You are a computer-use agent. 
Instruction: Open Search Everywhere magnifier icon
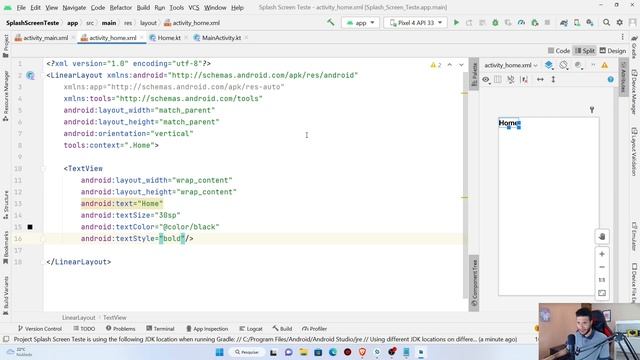(x=607, y=23)
